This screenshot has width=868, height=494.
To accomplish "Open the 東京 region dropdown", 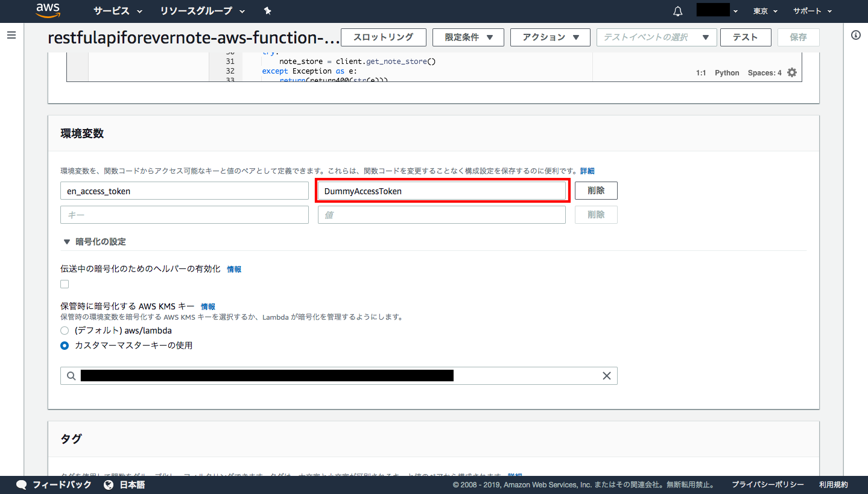I will click(x=765, y=11).
